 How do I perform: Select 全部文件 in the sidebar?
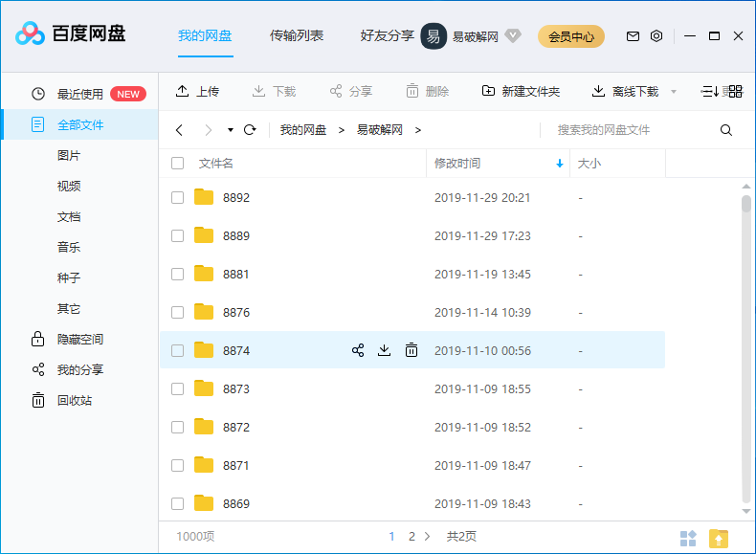point(80,125)
